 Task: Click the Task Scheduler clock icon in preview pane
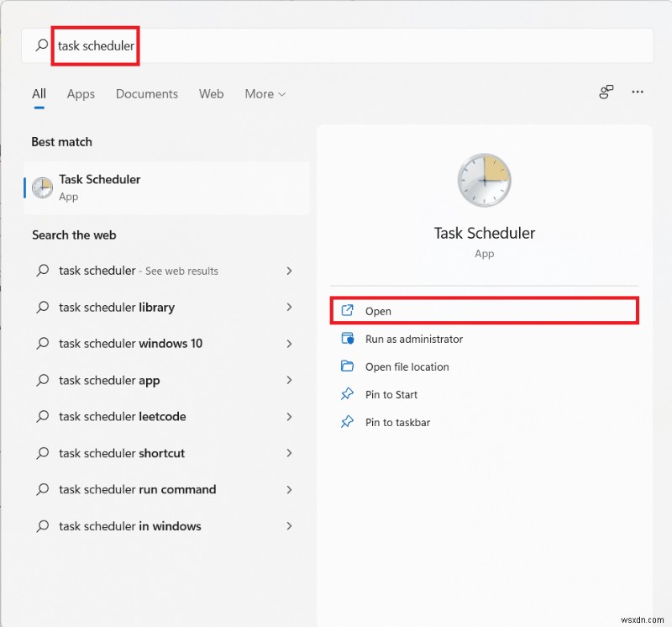tap(484, 179)
